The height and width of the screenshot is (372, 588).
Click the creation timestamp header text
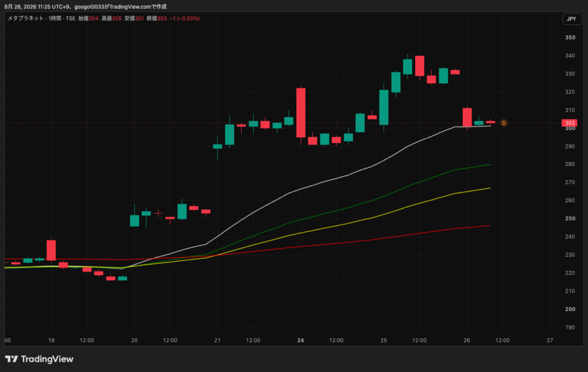tap(86, 7)
